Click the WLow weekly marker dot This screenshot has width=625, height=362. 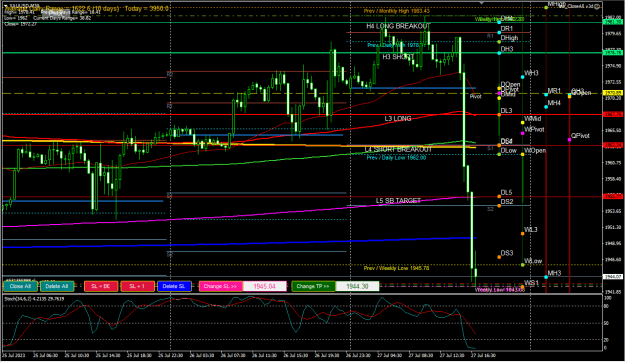[523, 265]
